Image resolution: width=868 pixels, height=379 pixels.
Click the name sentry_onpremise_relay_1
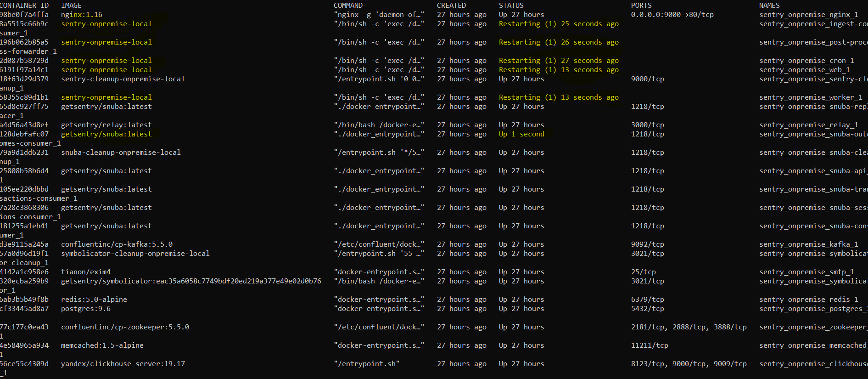pyautogui.click(x=809, y=125)
